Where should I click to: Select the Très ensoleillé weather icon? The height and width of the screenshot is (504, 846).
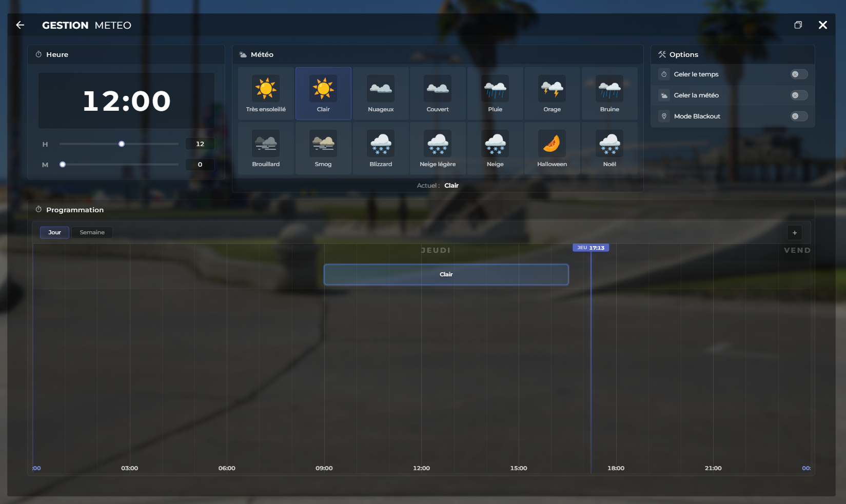click(x=266, y=94)
